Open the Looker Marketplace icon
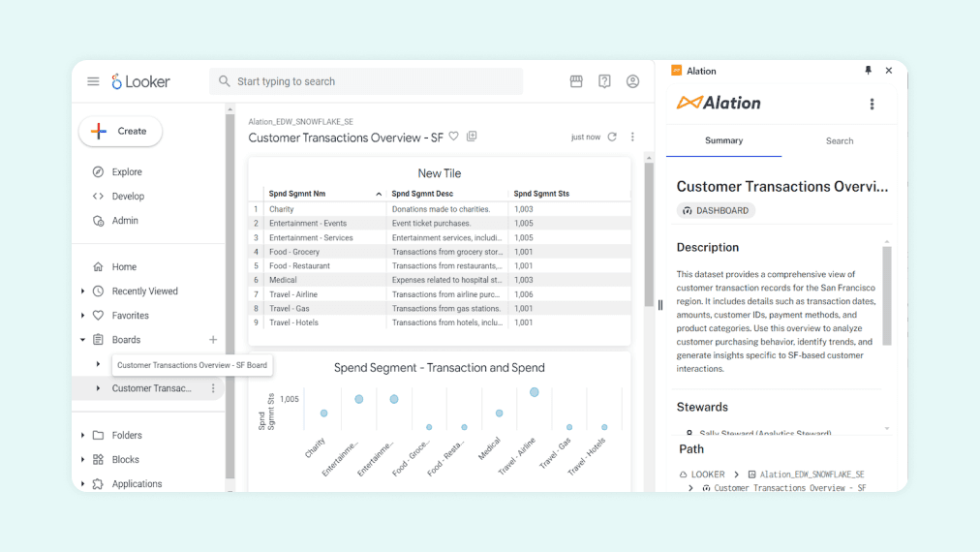 pos(576,81)
